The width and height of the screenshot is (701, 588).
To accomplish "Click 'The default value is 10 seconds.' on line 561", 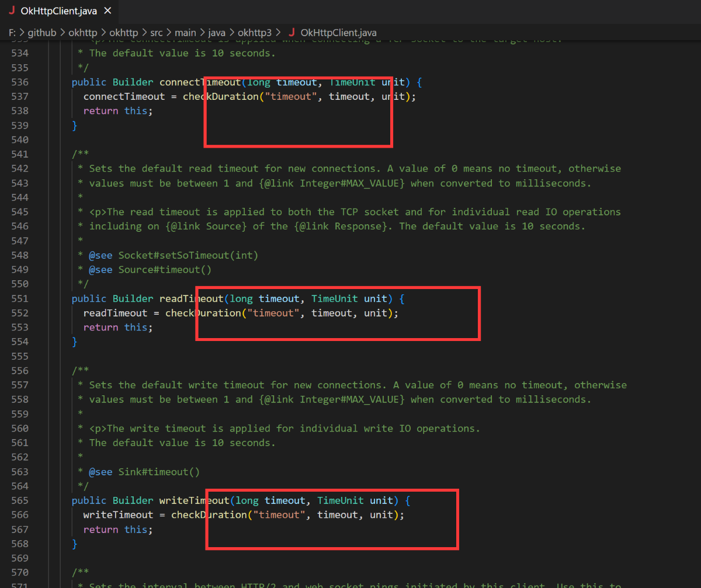I will coord(182,443).
